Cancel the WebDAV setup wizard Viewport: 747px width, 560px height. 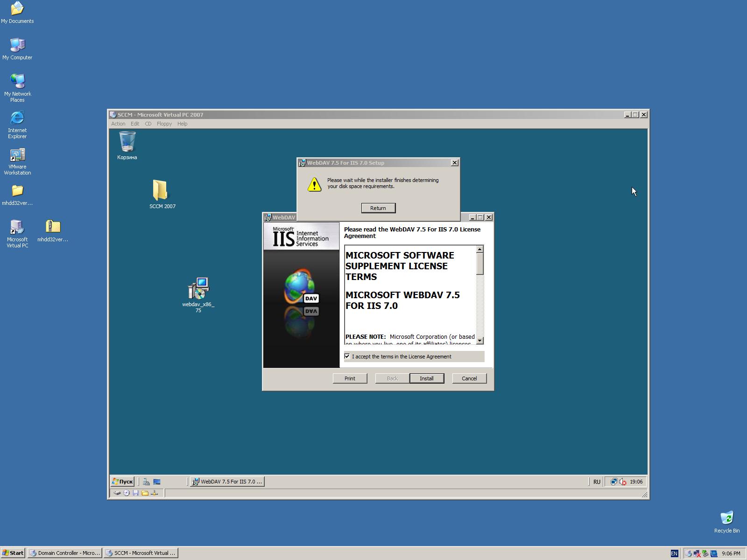pyautogui.click(x=469, y=378)
